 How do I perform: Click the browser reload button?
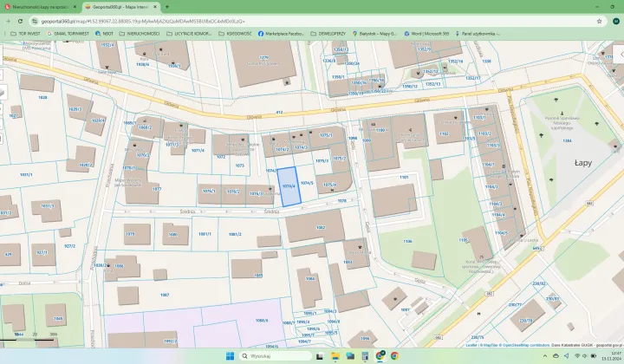(20, 20)
